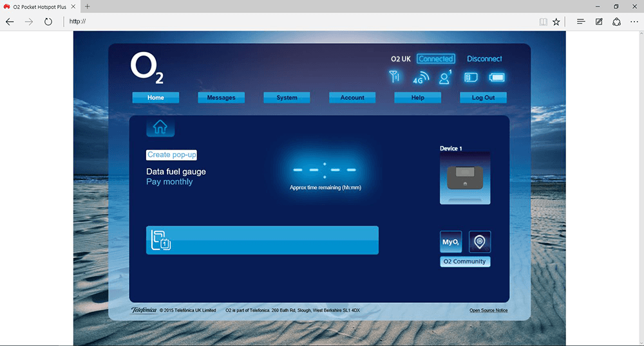Open the store locator pin icon
The height and width of the screenshot is (346, 644).
point(479,242)
